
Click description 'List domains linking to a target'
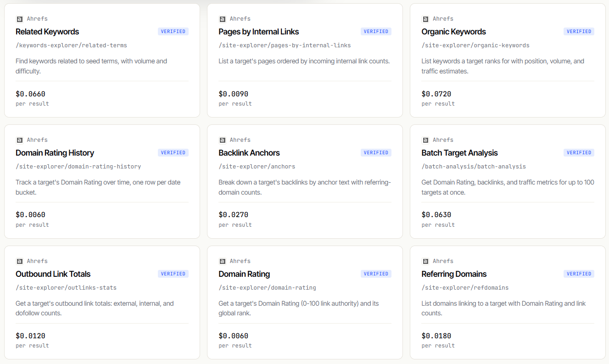point(503,308)
